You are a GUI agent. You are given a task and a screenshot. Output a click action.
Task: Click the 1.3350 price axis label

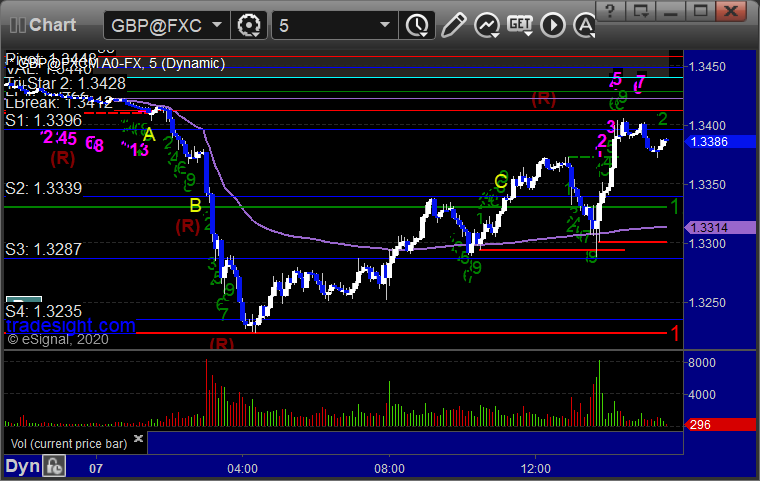tap(707, 185)
